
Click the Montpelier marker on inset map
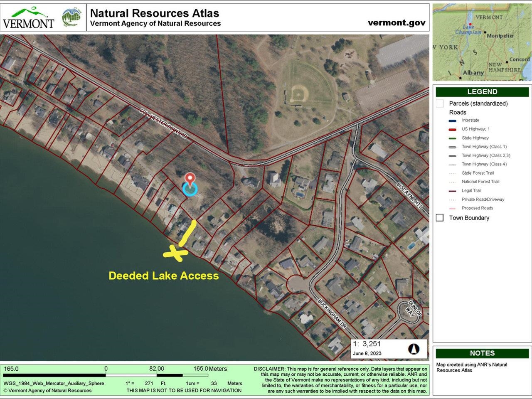click(x=485, y=35)
